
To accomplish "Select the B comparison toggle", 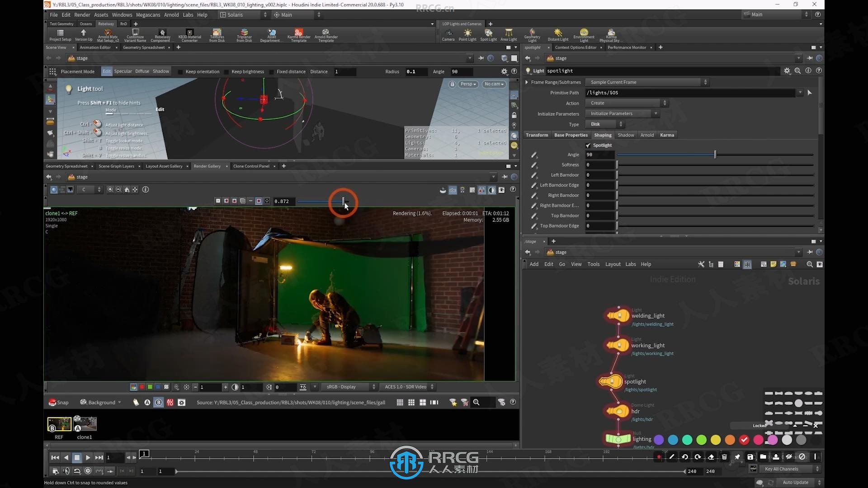I will point(159,402).
